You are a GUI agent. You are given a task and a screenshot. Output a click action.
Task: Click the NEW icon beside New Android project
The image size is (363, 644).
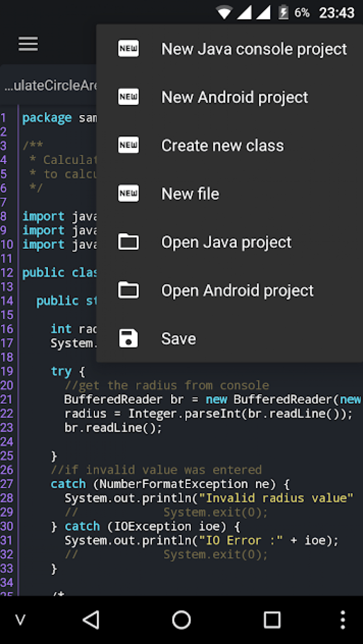128,97
